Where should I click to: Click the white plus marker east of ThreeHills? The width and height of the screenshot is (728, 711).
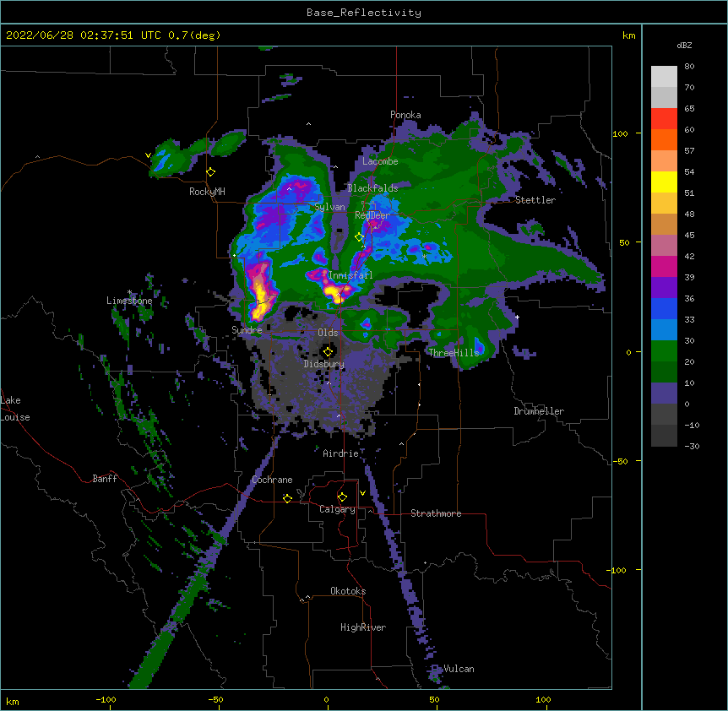[x=517, y=317]
